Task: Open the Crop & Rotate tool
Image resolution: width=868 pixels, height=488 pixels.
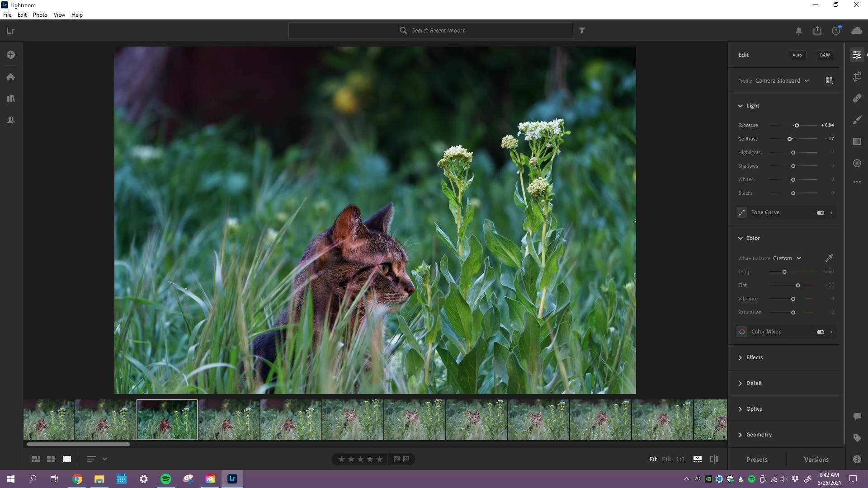Action: point(857,76)
